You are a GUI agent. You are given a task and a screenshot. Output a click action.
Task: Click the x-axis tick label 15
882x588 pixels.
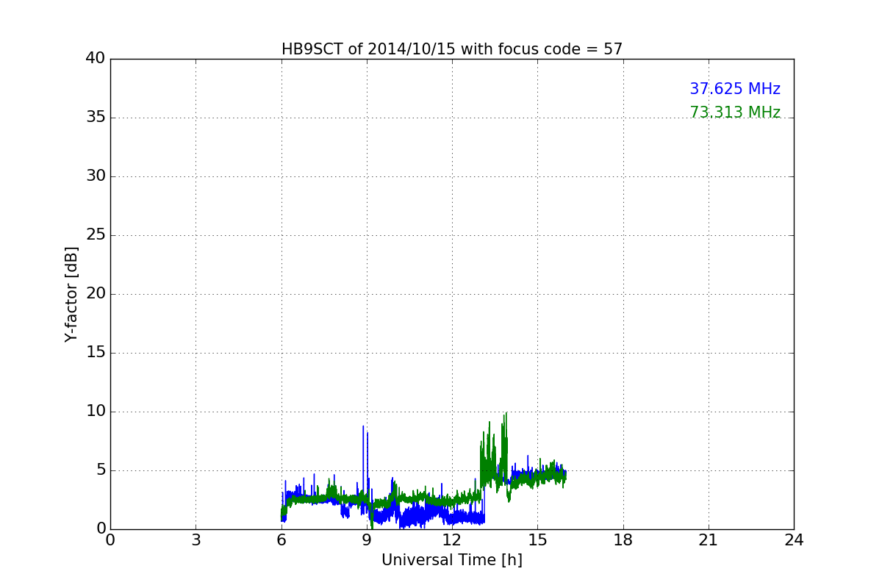537,539
